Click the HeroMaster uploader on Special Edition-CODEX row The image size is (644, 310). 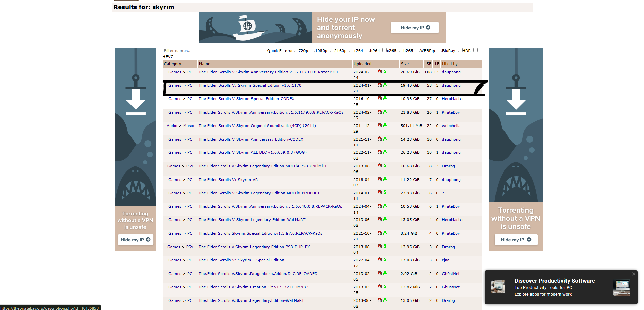[453, 99]
